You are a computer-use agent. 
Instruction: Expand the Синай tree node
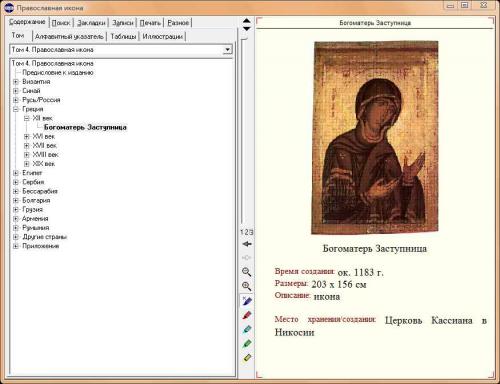16,91
